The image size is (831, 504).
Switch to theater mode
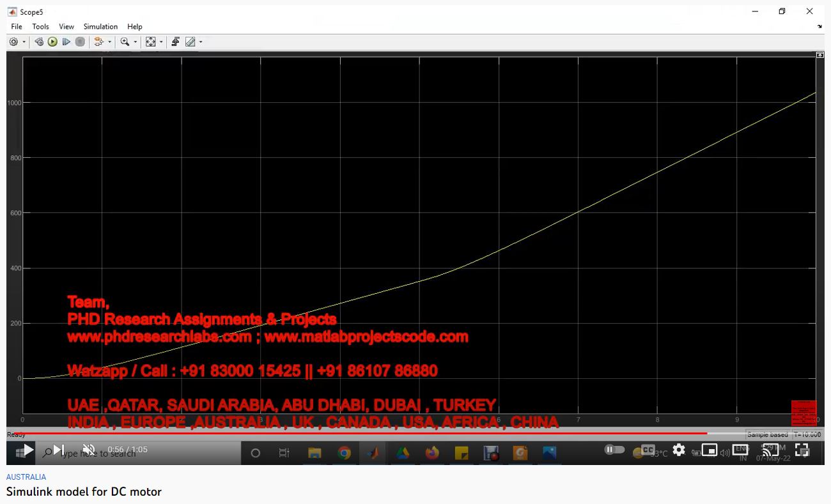[x=740, y=450]
